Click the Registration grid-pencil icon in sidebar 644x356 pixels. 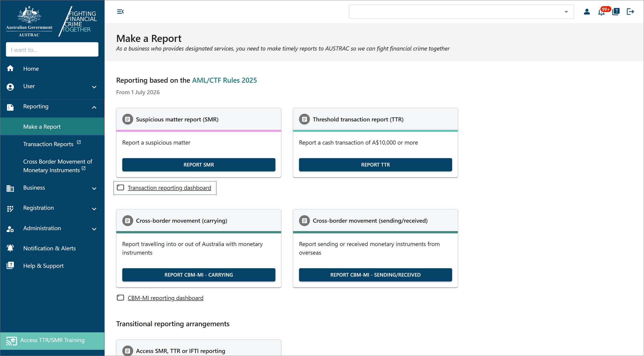(x=10, y=208)
